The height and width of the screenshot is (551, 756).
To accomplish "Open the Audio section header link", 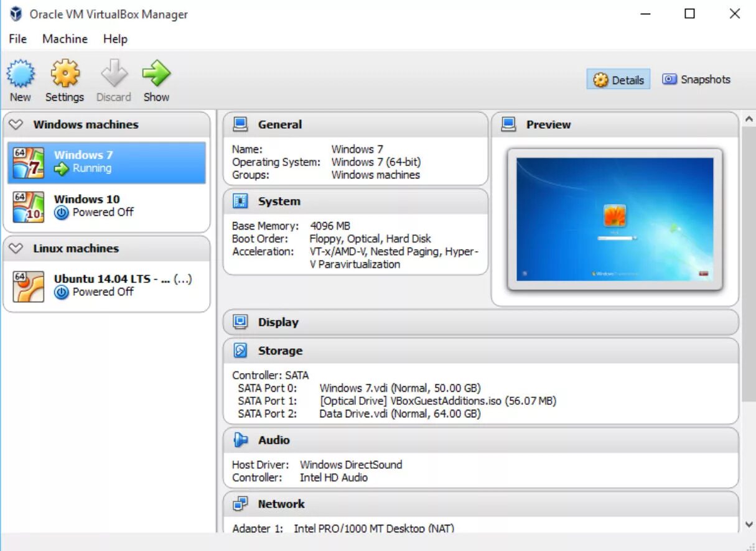I will (x=274, y=440).
